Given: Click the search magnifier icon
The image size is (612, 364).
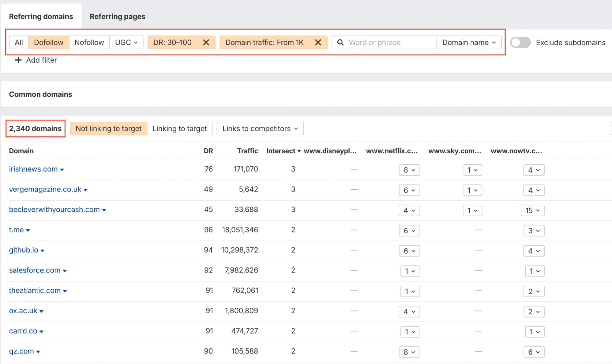Looking at the screenshot, I should [x=340, y=43].
